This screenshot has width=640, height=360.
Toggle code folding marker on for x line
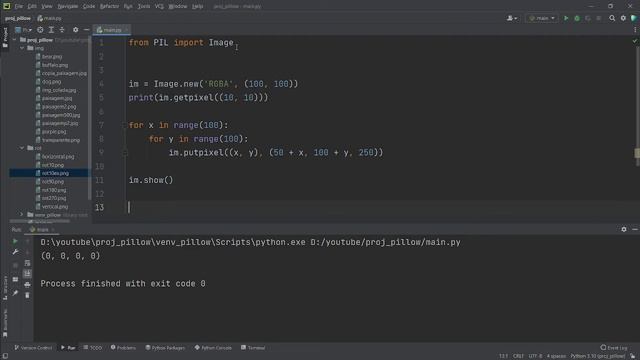point(125,125)
